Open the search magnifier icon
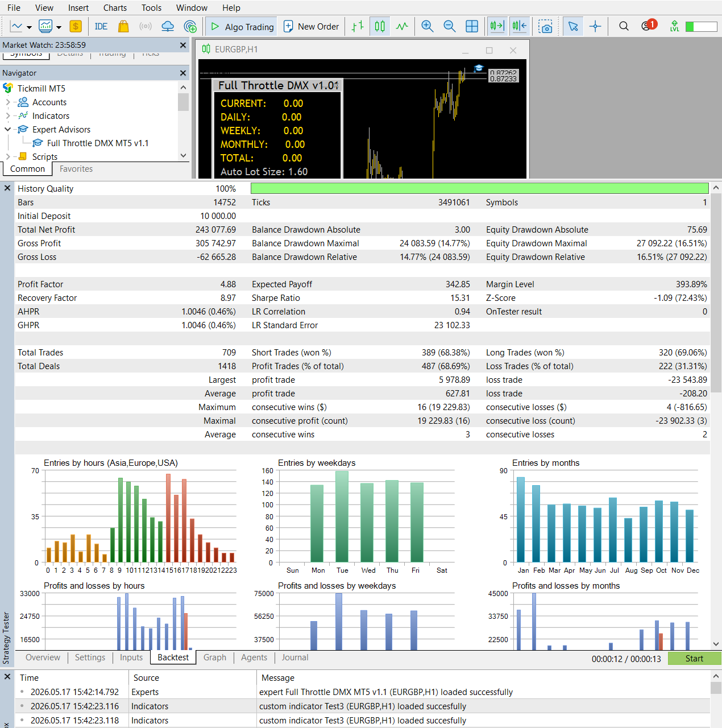Screen dimensions: 722x728 (624, 26)
